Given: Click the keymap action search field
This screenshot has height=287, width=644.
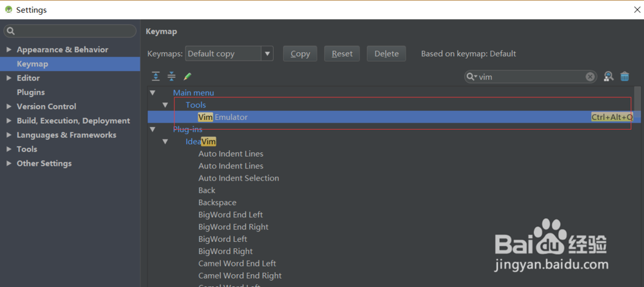Looking at the screenshot, I should [530, 77].
